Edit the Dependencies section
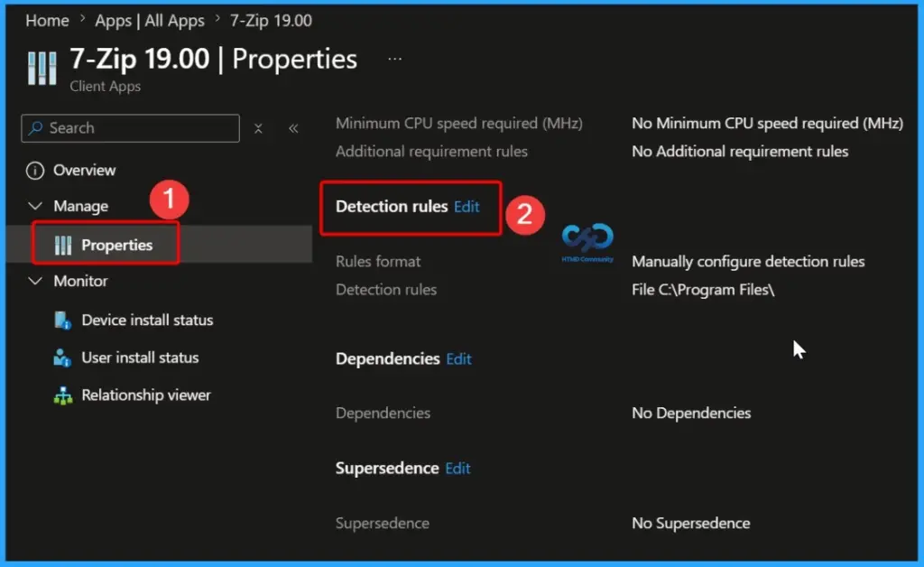Screen dimensions: 924x567 [x=458, y=359]
